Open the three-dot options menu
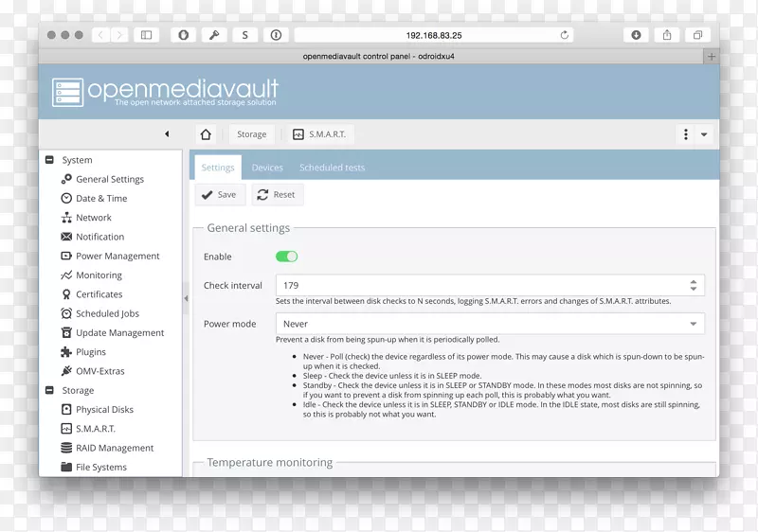The width and height of the screenshot is (758, 532). click(x=686, y=134)
